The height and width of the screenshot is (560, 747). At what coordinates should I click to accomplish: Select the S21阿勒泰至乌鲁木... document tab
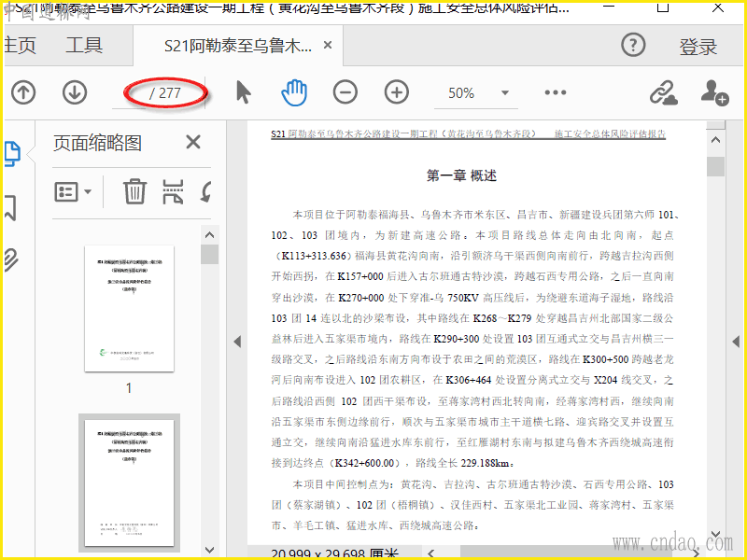(x=238, y=46)
